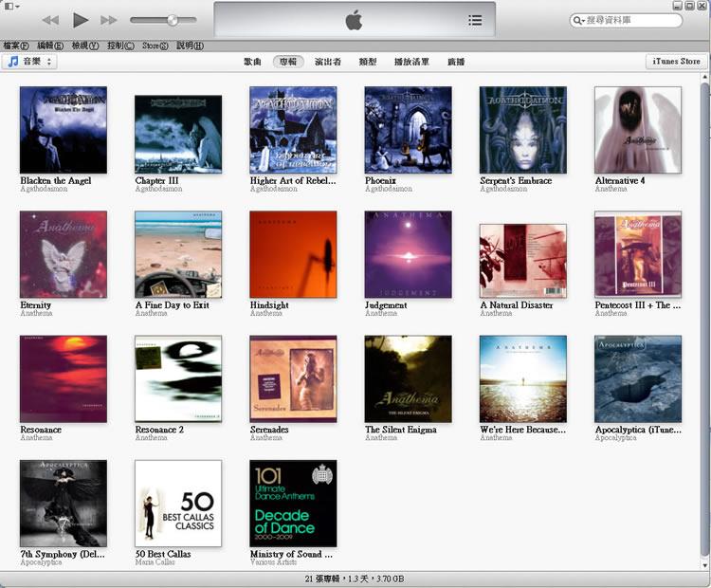This screenshot has width=711, height=588.
Task: Click the 'Blacken the Angel' album title
Action: 56,180
